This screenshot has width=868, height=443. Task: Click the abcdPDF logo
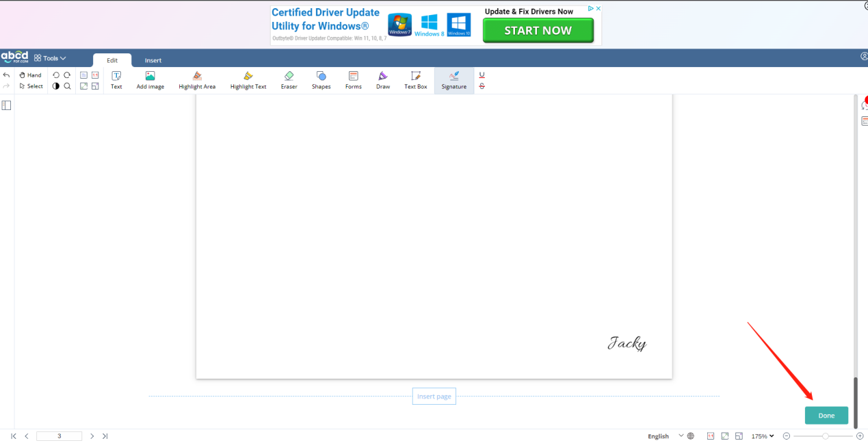(14, 57)
